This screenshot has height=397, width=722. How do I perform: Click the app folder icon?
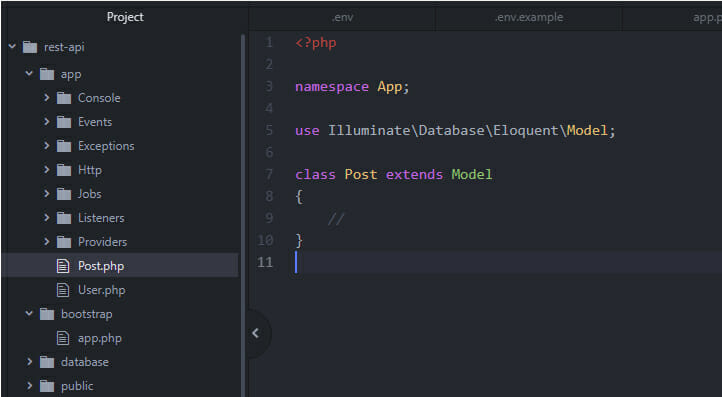pos(47,74)
